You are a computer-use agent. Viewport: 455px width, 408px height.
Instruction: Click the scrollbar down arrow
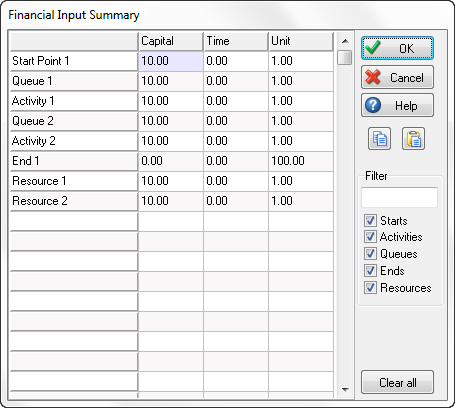[345, 389]
